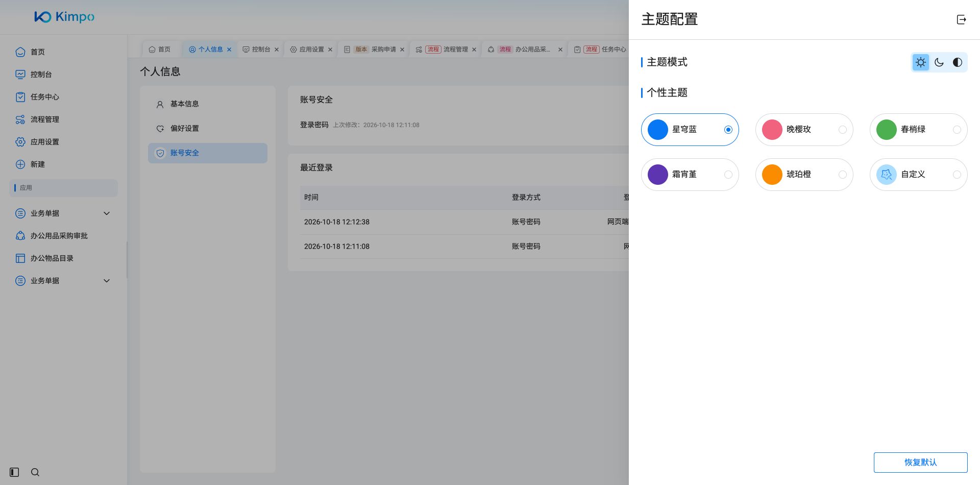Click the 2026-10-18 12:12:38 login row
Viewport: 980px width, 485px height.
click(464, 222)
